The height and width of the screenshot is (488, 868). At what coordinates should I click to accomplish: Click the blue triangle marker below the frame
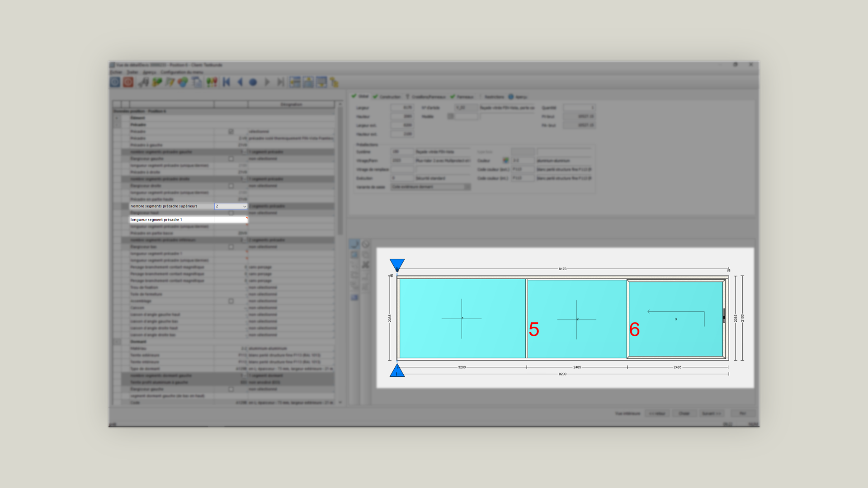click(397, 371)
